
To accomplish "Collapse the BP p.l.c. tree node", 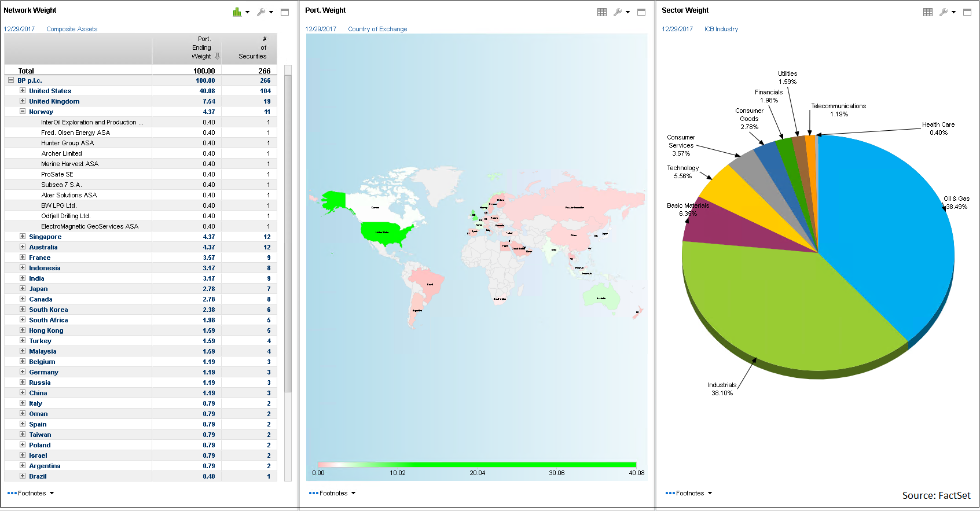I will [11, 80].
